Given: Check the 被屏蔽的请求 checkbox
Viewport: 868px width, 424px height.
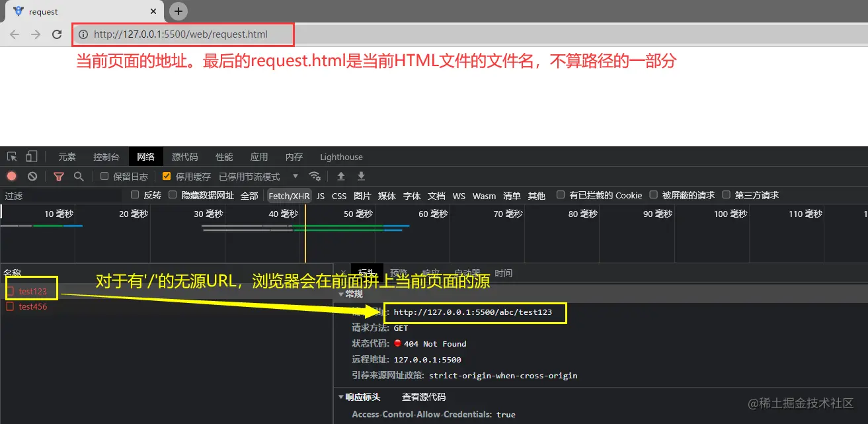Looking at the screenshot, I should (x=653, y=195).
